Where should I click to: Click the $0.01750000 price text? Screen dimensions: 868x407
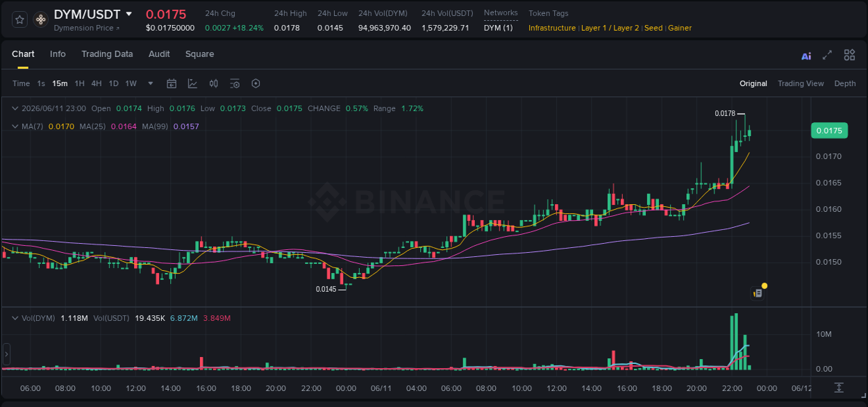click(x=170, y=28)
